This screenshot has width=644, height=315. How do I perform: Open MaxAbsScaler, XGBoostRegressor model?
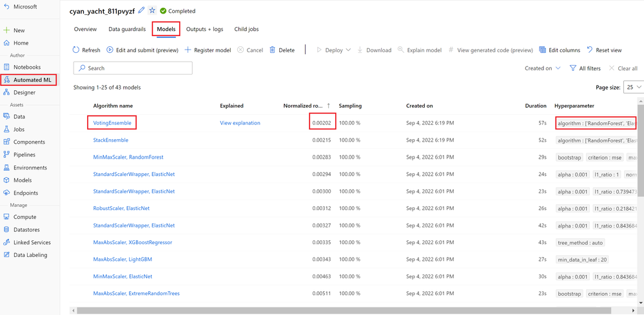point(133,242)
